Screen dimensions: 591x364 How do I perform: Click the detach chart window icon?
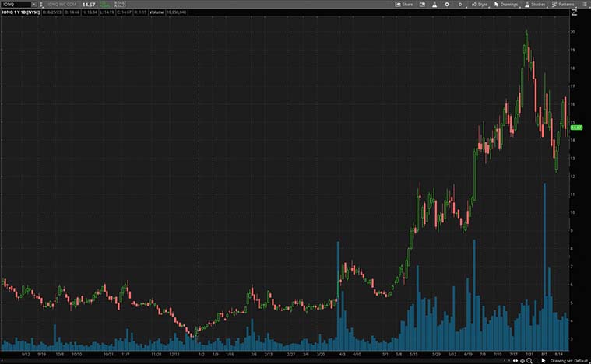(x=422, y=4)
